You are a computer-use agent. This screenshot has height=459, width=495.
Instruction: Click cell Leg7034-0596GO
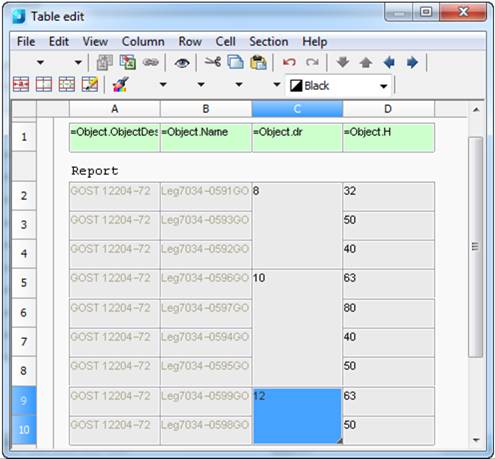pyautogui.click(x=206, y=283)
